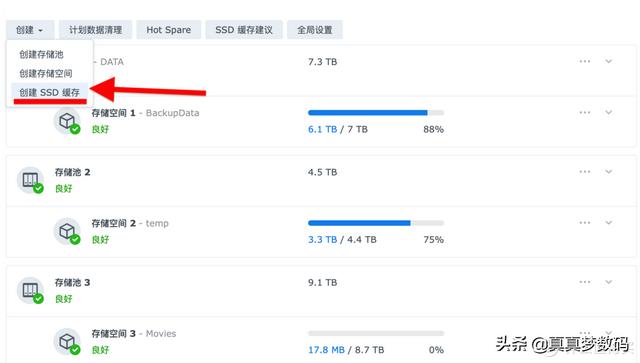This screenshot has height=363, width=640.
Task: Open the three-dot menu for DATA pool
Action: coord(584,61)
